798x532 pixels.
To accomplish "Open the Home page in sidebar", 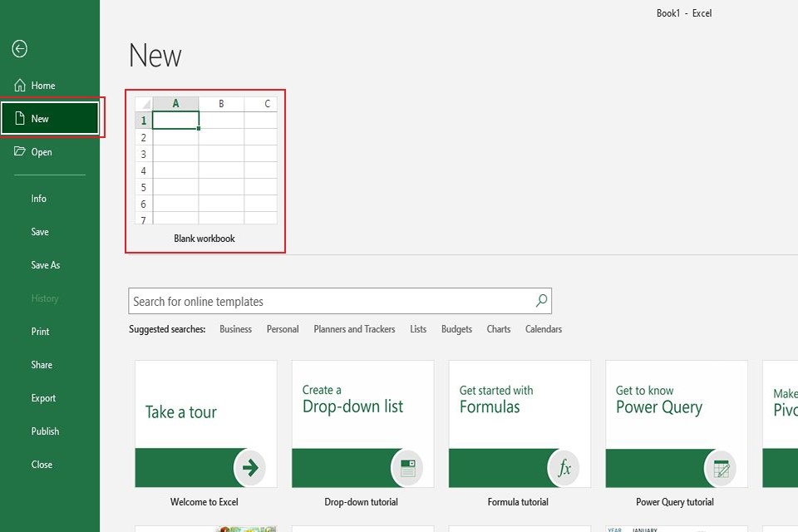I will (50, 86).
